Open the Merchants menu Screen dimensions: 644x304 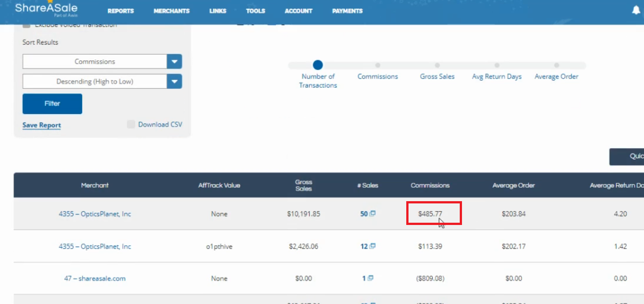pos(172,11)
